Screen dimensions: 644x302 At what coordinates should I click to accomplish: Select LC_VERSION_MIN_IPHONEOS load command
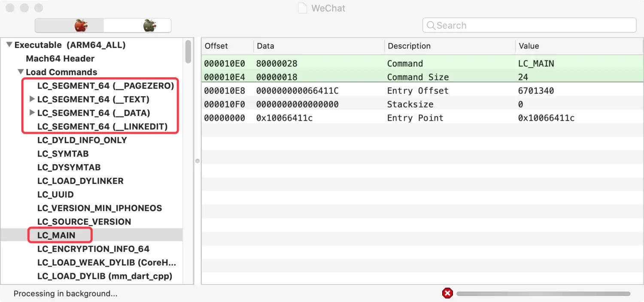pos(100,208)
